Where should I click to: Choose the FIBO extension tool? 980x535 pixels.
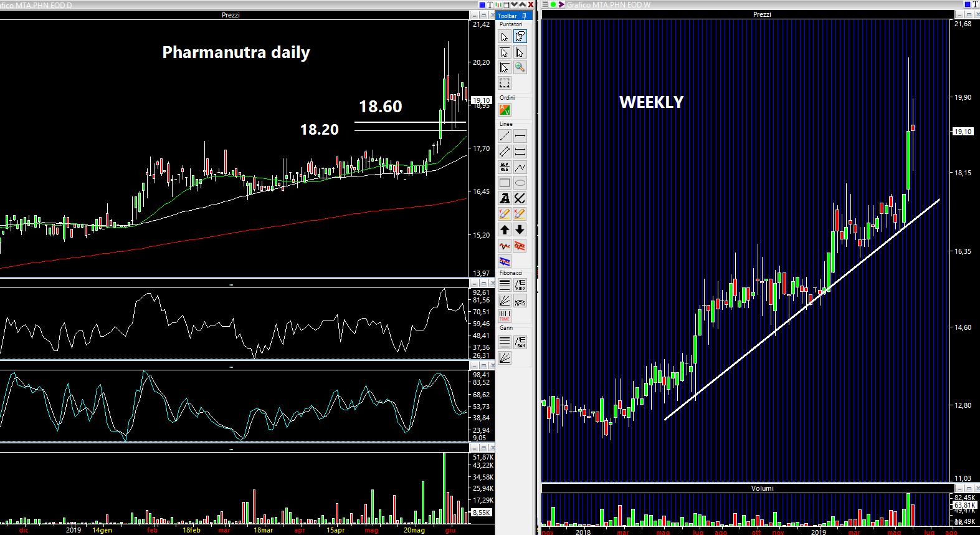click(520, 285)
